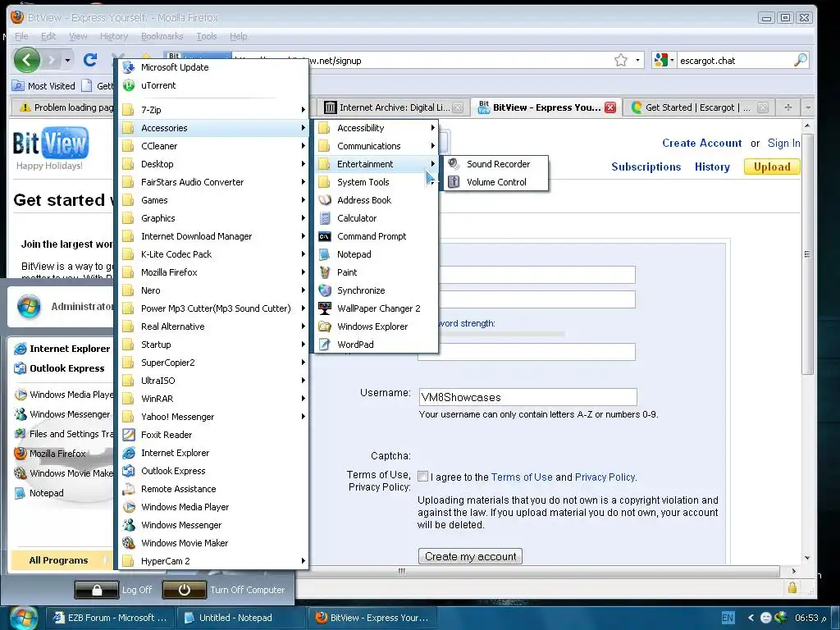Open the History menu in menu bar
The height and width of the screenshot is (630, 840).
(x=113, y=36)
